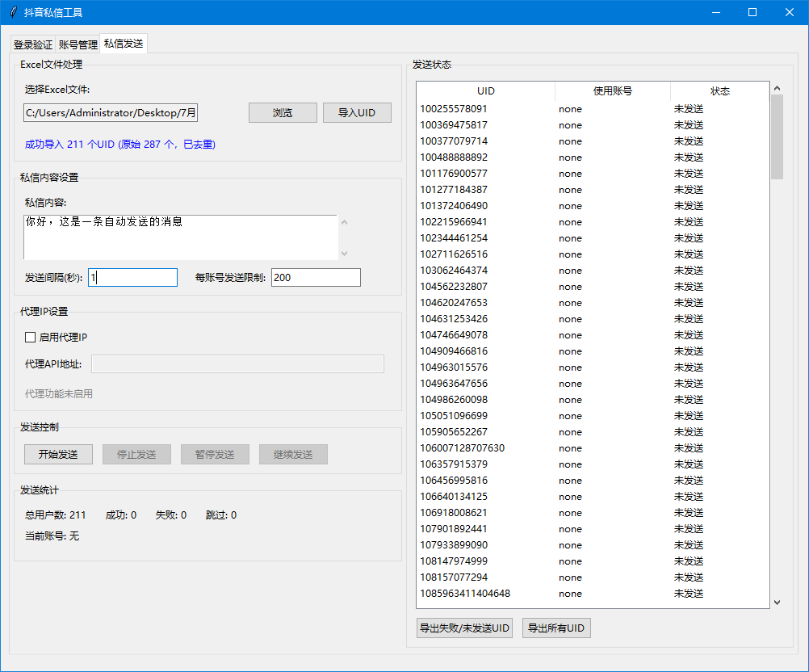This screenshot has height=672, width=809.
Task: Select row with UID 1085963411404648
Action: [593, 594]
